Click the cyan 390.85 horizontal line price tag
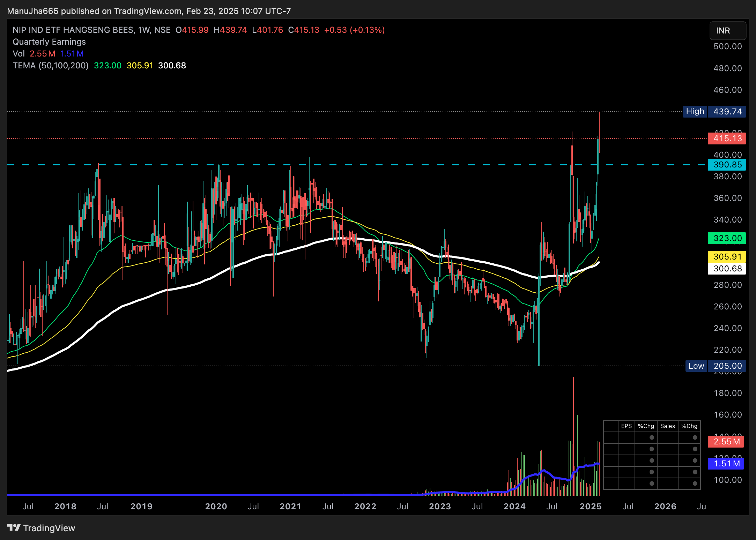Viewport: 756px width, 540px height. [x=727, y=165]
